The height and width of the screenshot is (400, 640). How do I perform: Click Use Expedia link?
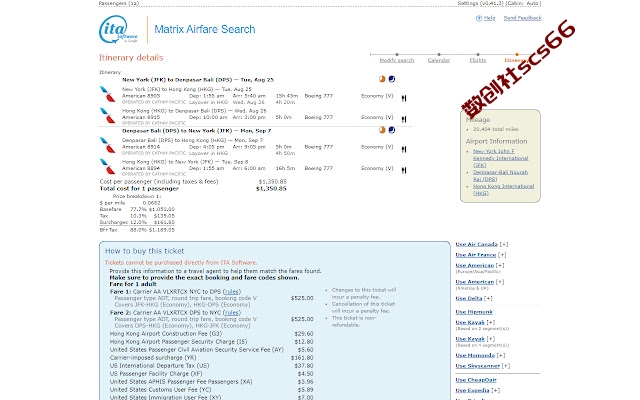472,391
